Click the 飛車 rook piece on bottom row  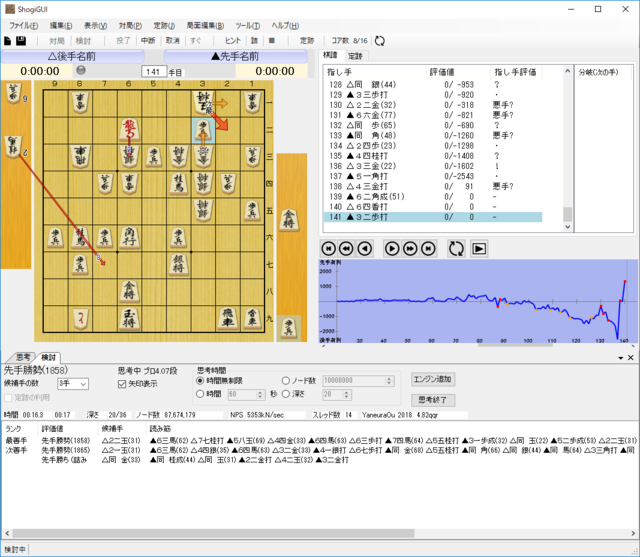[x=227, y=317]
